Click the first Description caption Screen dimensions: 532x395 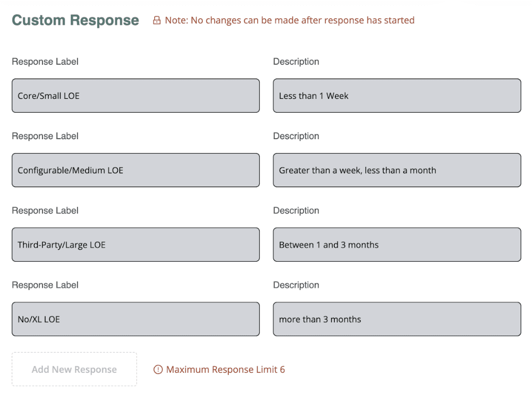tap(296, 62)
